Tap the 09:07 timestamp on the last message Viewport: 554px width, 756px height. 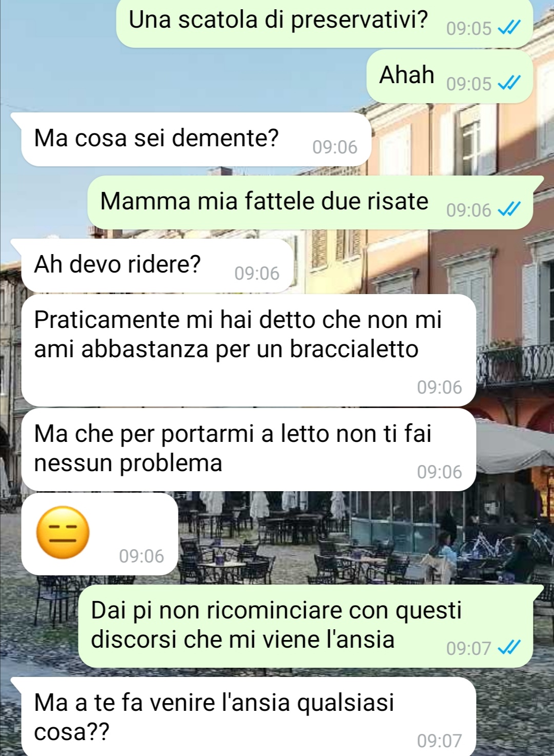tap(439, 741)
